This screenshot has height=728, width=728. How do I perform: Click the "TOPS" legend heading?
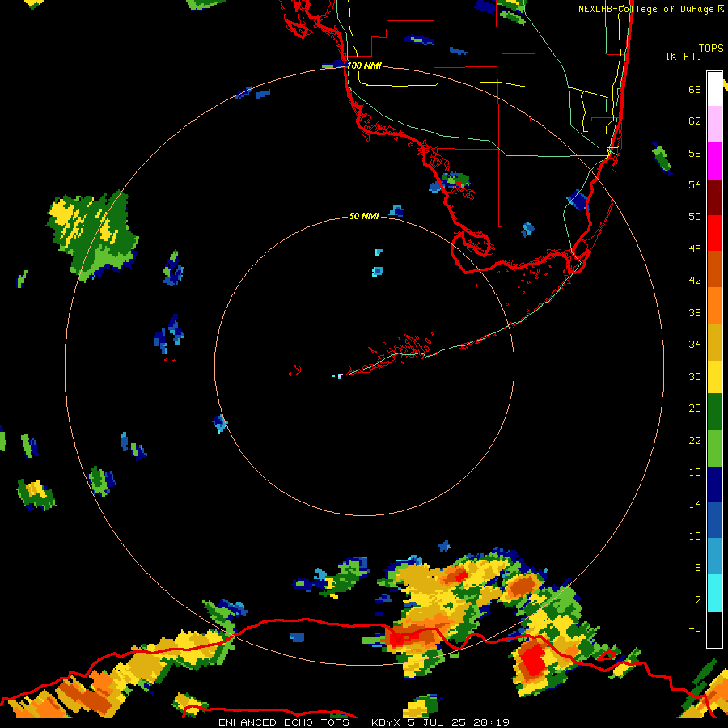pyautogui.click(x=711, y=48)
